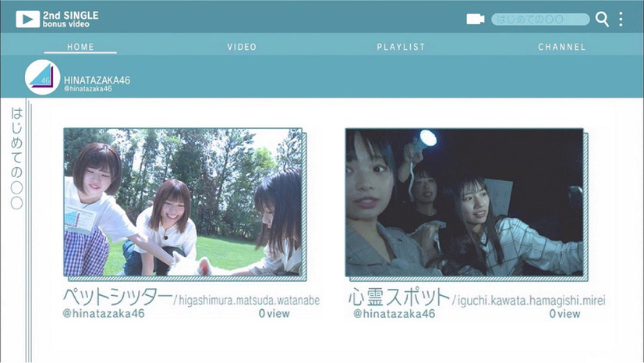
Task: Play the 心霊スポット video thumbnail
Action: click(x=464, y=202)
